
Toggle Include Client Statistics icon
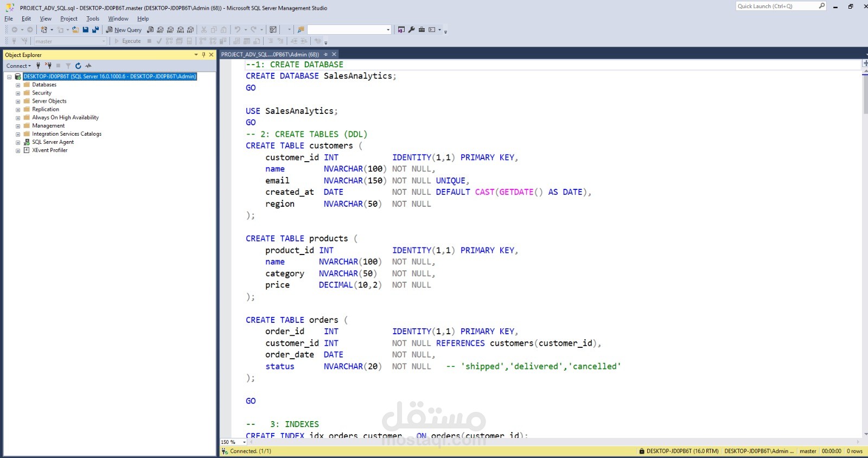(223, 41)
